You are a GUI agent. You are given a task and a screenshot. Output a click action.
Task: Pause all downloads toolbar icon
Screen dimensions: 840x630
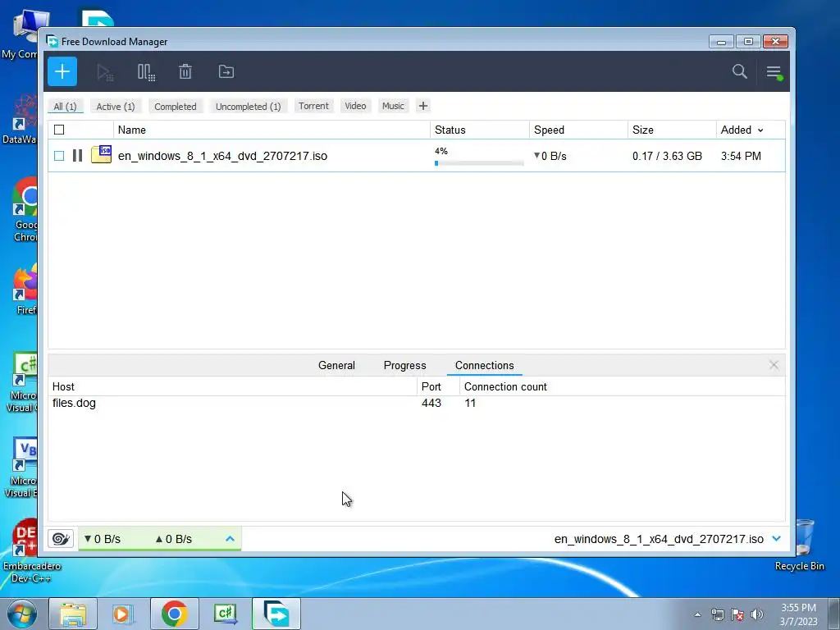tap(146, 72)
